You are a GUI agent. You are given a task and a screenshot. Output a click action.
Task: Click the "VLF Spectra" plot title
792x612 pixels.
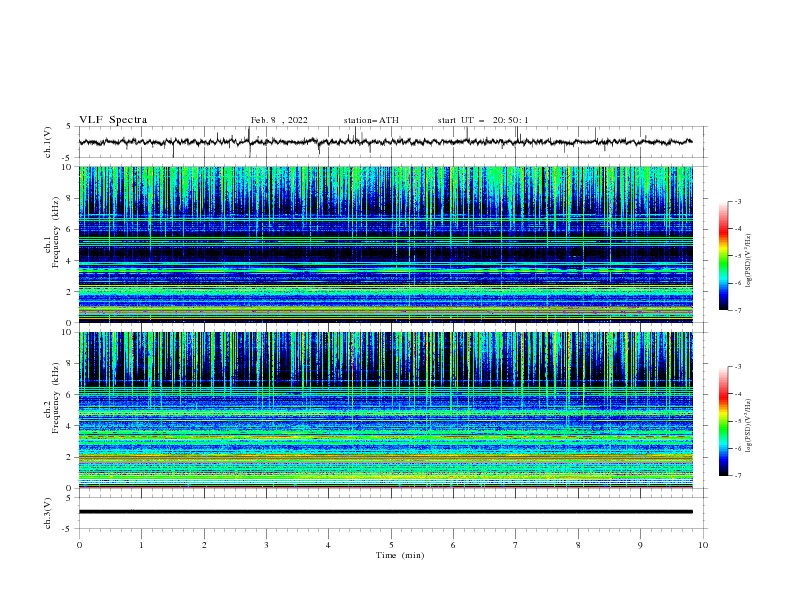tap(113, 120)
